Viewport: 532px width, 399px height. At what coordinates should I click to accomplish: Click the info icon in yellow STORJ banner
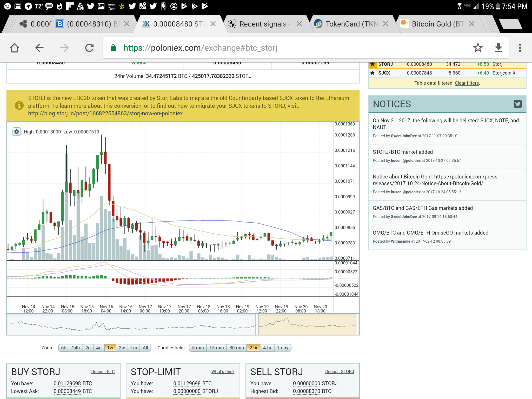click(19, 105)
